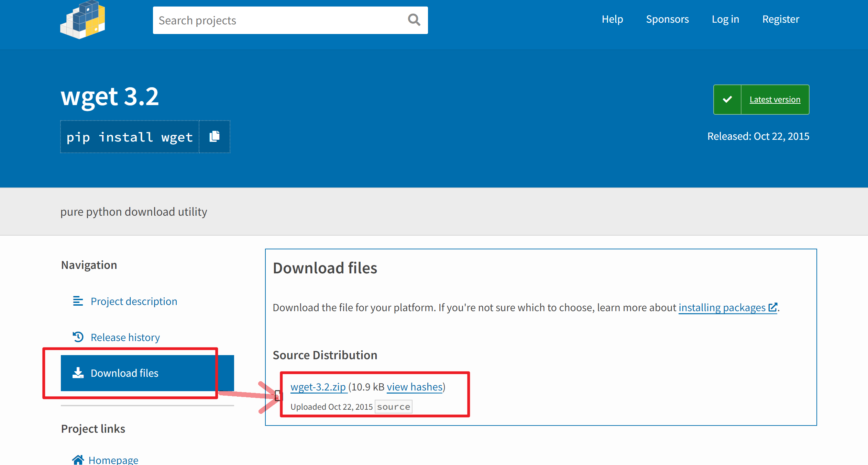Click the Latest version button

point(775,100)
